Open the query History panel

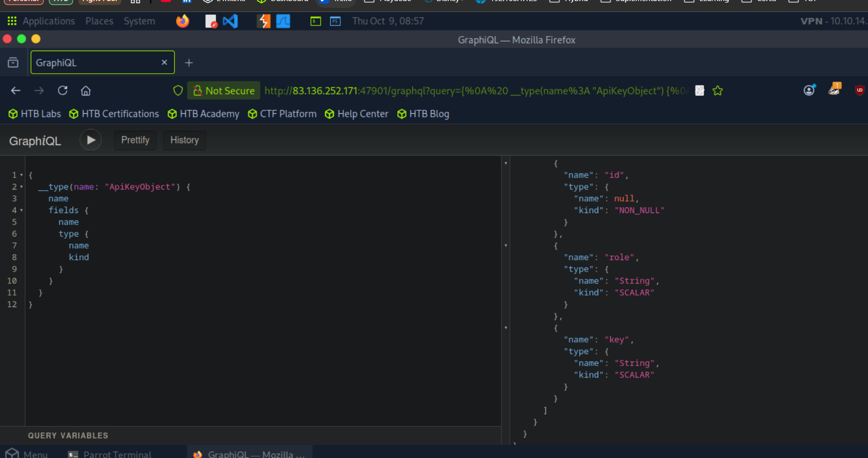pyautogui.click(x=184, y=140)
